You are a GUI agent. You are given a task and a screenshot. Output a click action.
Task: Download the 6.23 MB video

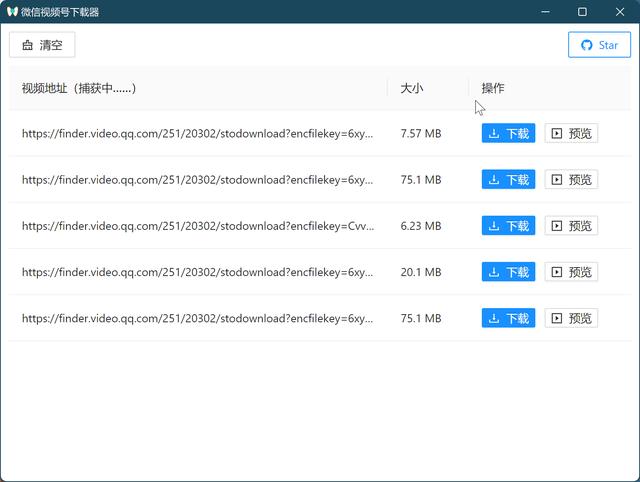[x=508, y=226]
